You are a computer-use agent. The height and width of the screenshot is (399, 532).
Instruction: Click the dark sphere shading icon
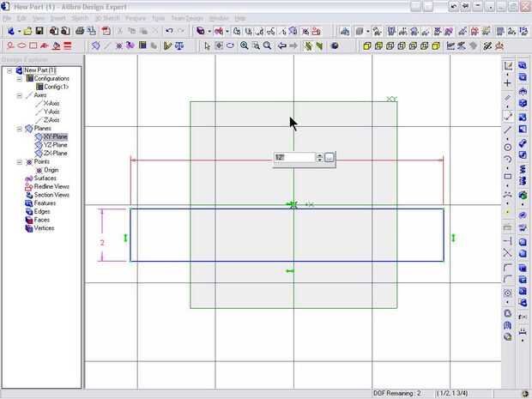[335, 45]
